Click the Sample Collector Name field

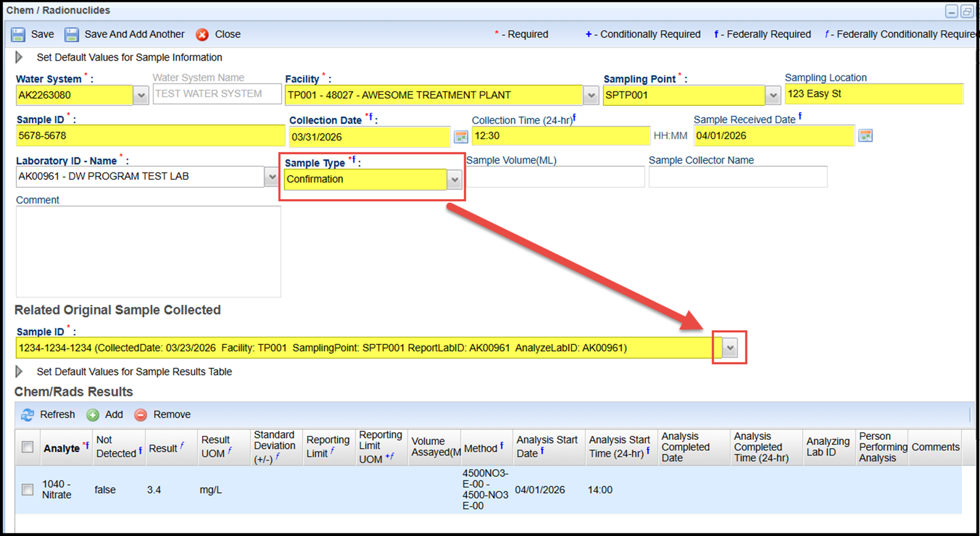pyautogui.click(x=737, y=177)
